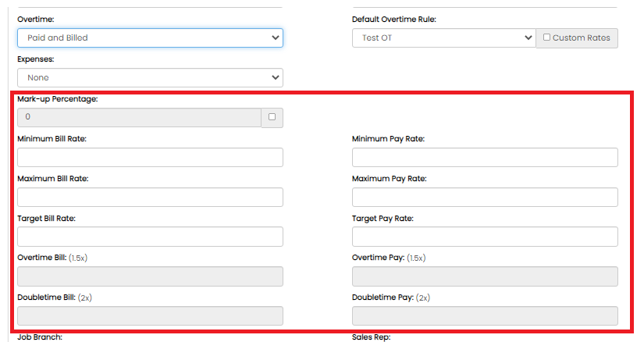This screenshot has height=342, width=644.
Task: Select the Target Bill Rate input
Action: pos(150,237)
